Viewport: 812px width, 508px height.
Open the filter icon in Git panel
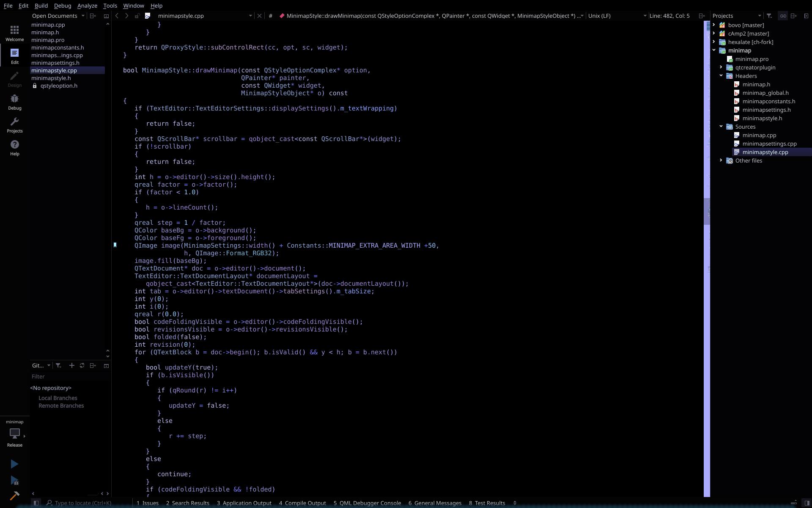tap(58, 365)
